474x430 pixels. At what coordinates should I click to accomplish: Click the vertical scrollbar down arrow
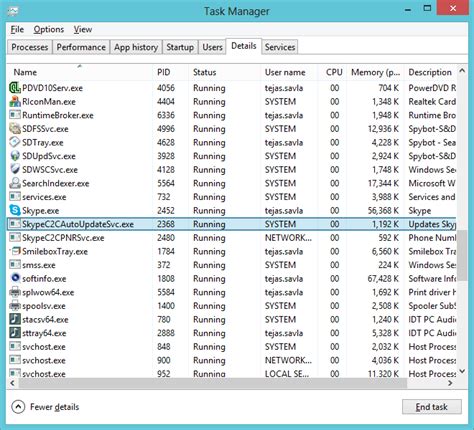(x=462, y=371)
